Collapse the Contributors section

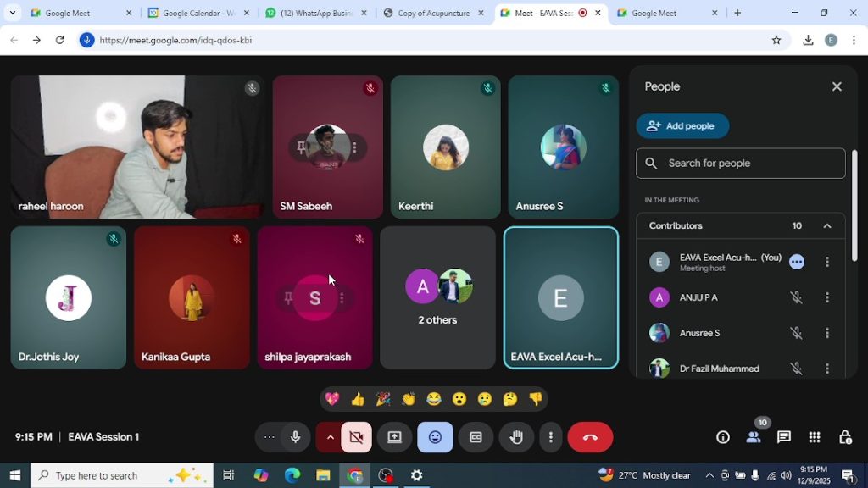826,225
